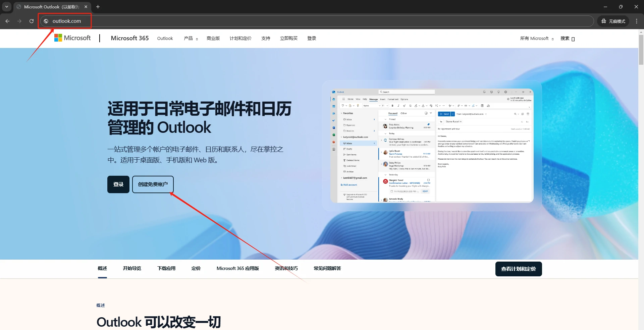Open the Microsoft 365 link
644x330 pixels.
[x=130, y=38]
